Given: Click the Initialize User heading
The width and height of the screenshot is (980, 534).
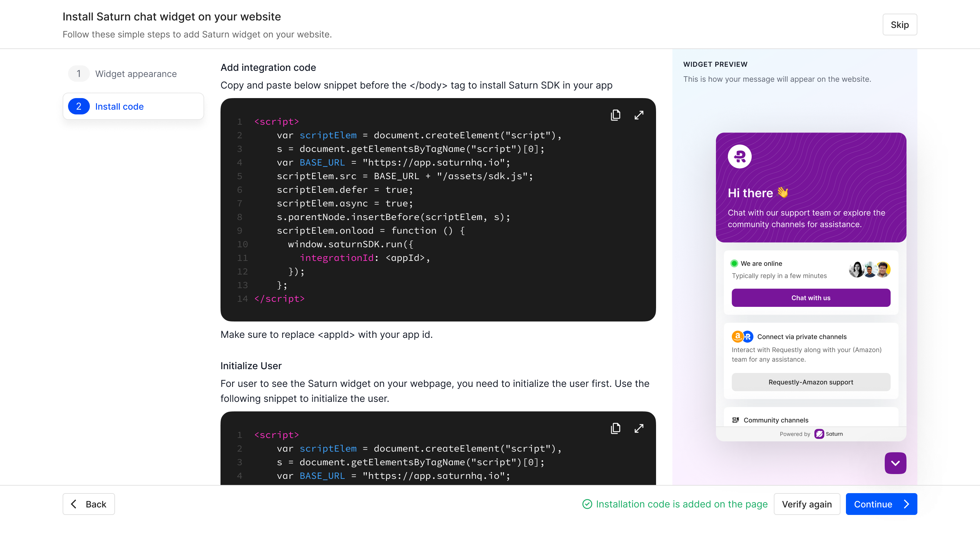Looking at the screenshot, I should tap(251, 366).
